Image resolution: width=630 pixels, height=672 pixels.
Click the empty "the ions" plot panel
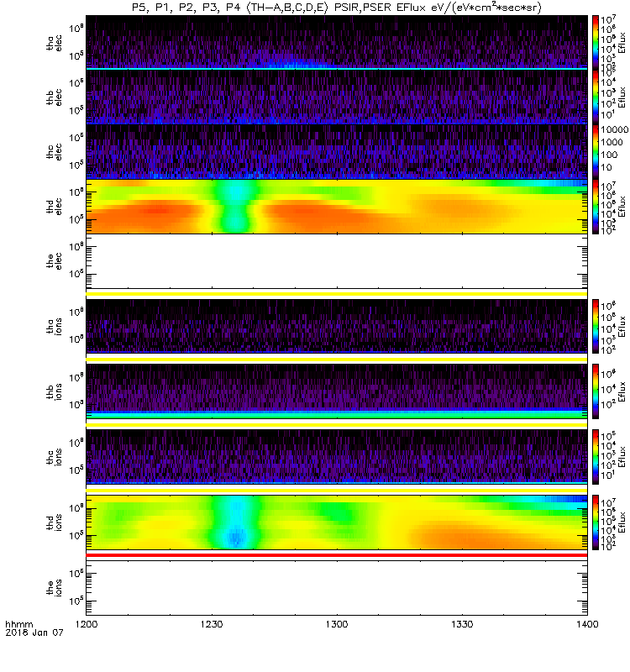pos(337,587)
